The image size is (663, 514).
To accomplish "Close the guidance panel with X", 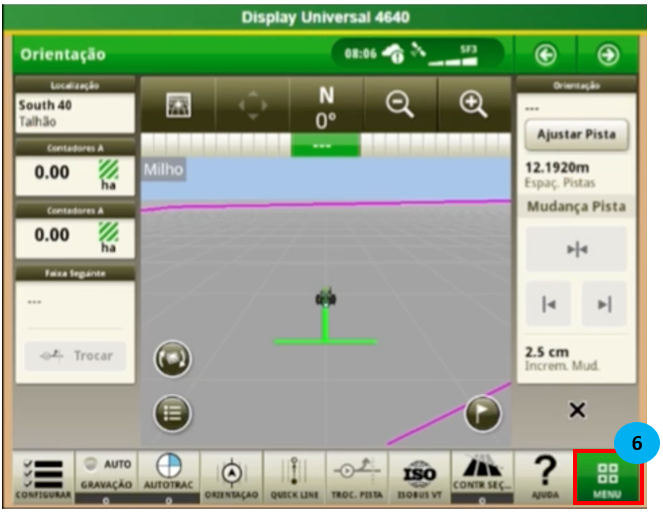I will 577,410.
